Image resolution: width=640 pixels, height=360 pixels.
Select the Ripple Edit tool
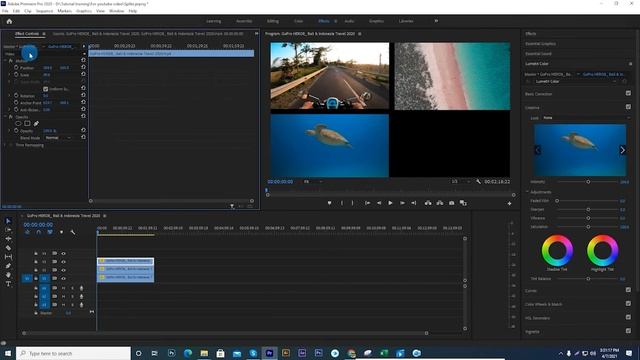pos(8,239)
